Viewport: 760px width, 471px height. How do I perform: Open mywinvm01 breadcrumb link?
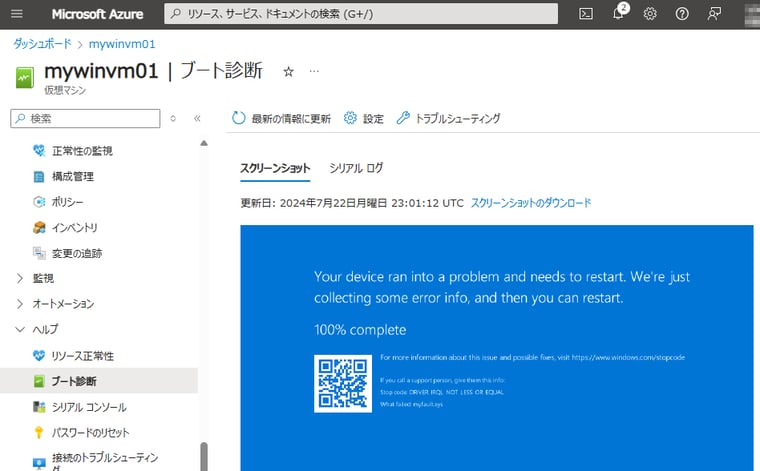point(122,44)
